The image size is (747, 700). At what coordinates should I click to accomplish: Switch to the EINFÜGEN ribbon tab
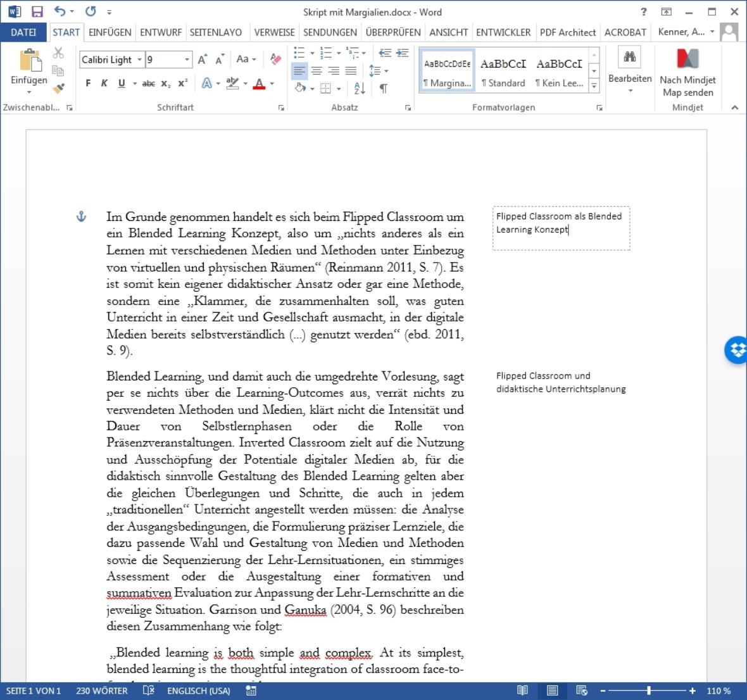point(111,32)
